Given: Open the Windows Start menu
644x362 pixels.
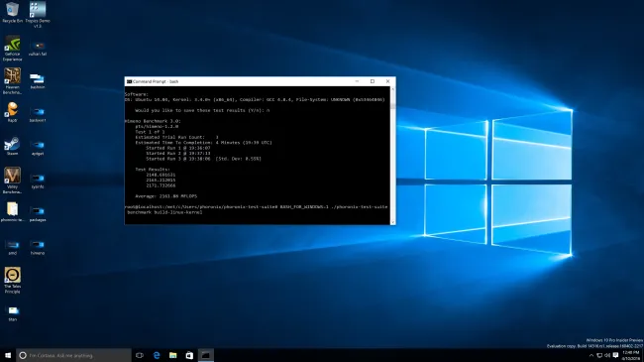Looking at the screenshot, I should coord(8,355).
